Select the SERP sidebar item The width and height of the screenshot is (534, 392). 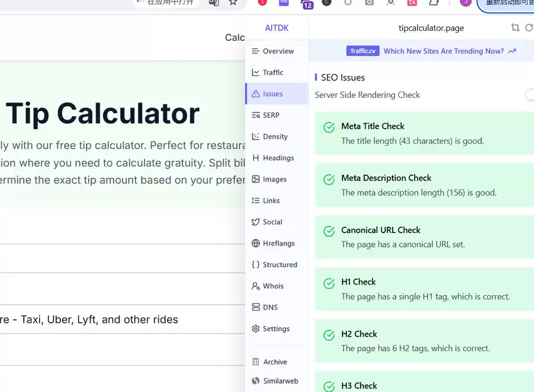(276, 115)
